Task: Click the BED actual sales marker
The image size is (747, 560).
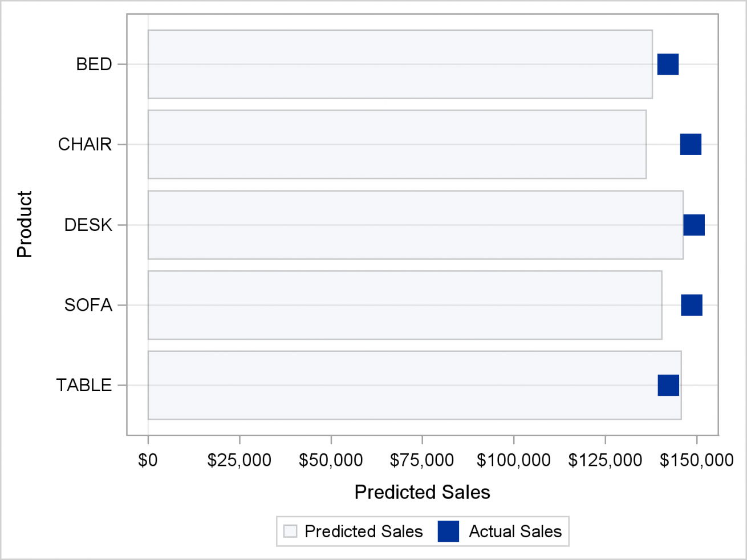Action: pyautogui.click(x=668, y=64)
